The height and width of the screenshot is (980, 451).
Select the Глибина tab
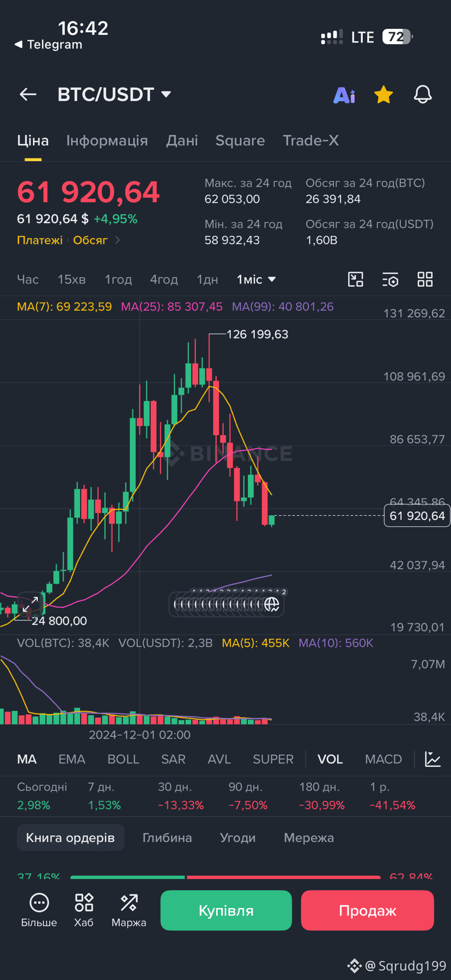167,837
